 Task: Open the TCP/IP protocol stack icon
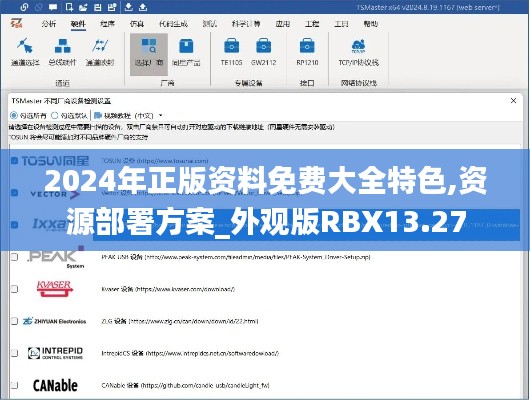pos(359,52)
